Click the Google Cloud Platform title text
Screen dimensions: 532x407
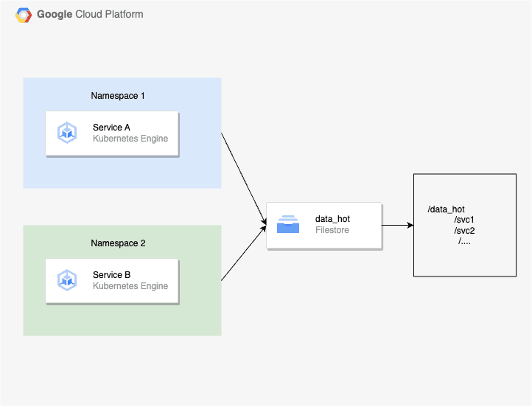click(90, 15)
